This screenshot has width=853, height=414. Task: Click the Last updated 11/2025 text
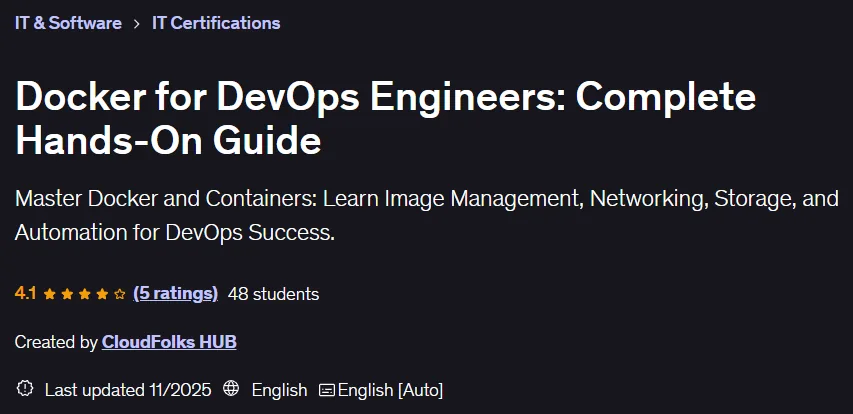pyautogui.click(x=128, y=390)
